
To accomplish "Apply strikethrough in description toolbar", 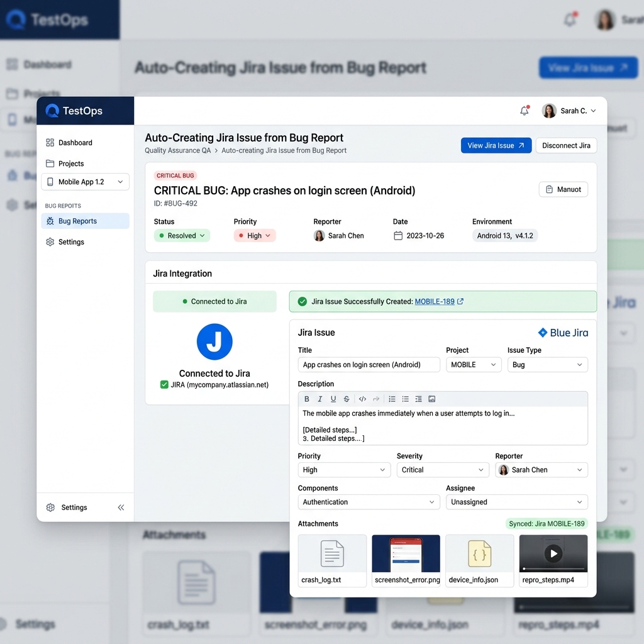I will click(347, 399).
